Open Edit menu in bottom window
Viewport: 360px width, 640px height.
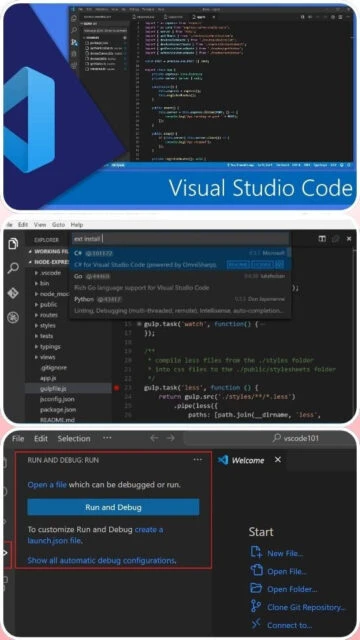point(41,439)
